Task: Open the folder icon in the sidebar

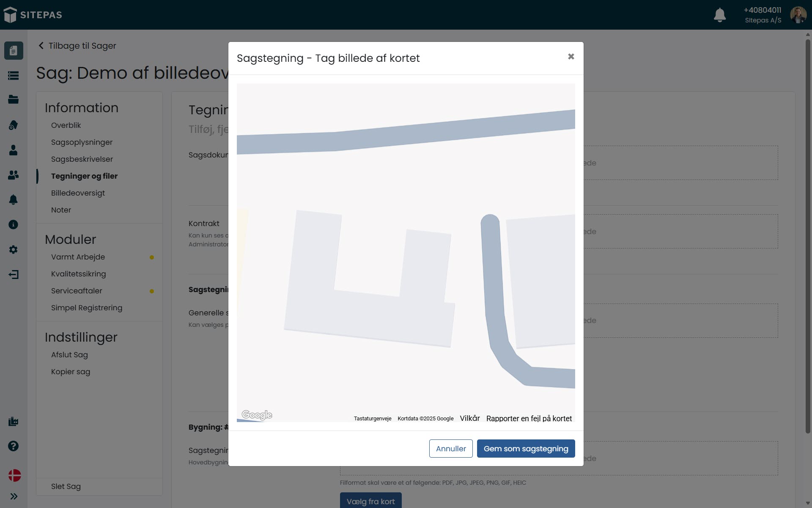Action: (x=14, y=99)
